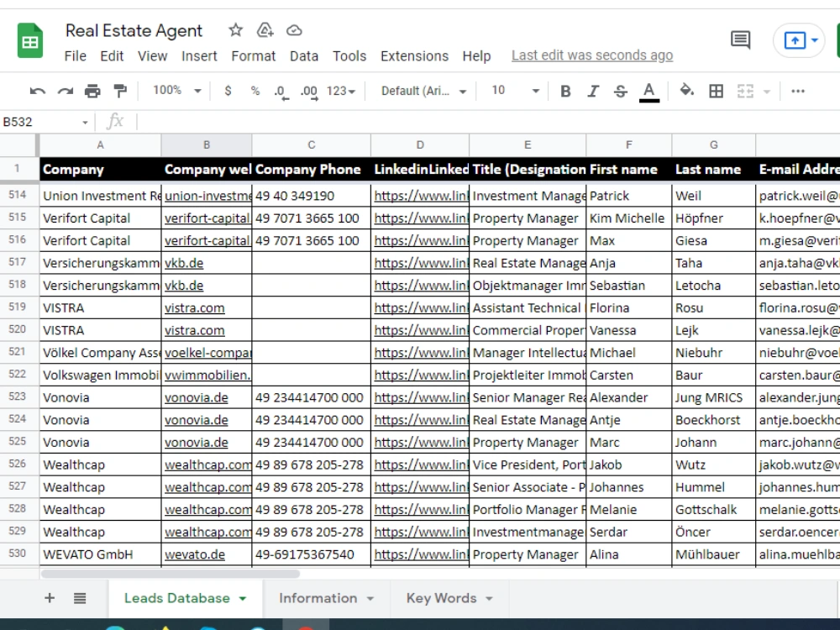The height and width of the screenshot is (630, 840).
Task: Check the last edit history link
Action: 591,55
